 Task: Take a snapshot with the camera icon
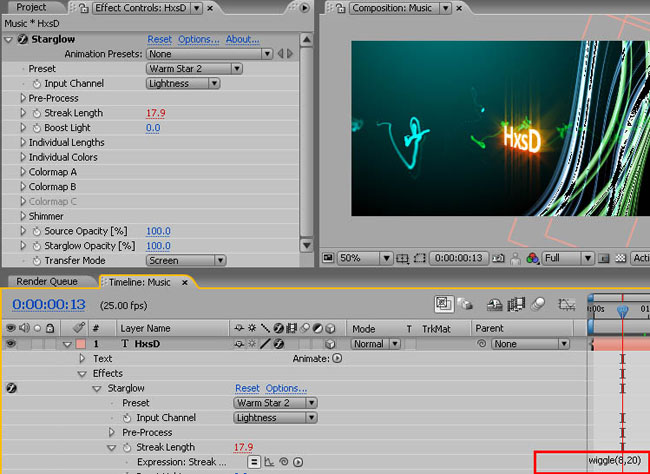501,258
